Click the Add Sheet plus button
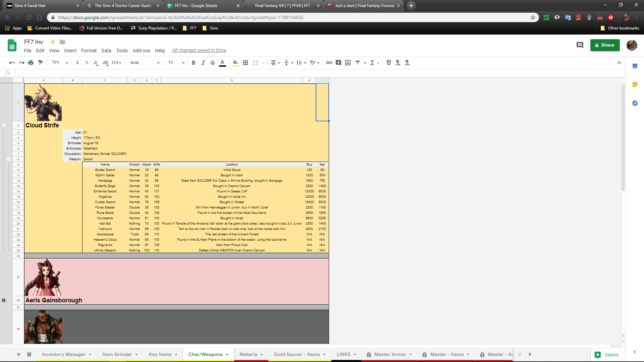 click(x=19, y=354)
